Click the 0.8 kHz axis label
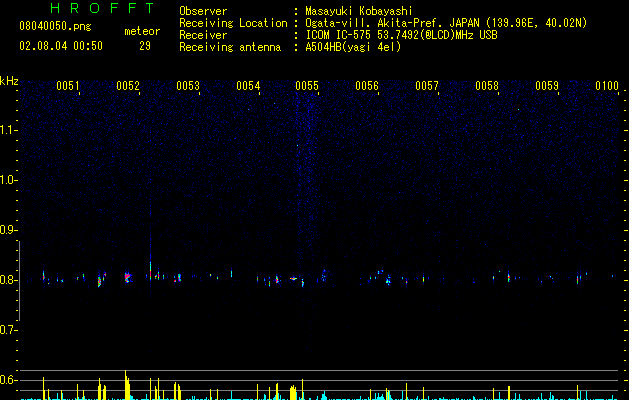This screenshot has height=400, width=629. (8, 280)
